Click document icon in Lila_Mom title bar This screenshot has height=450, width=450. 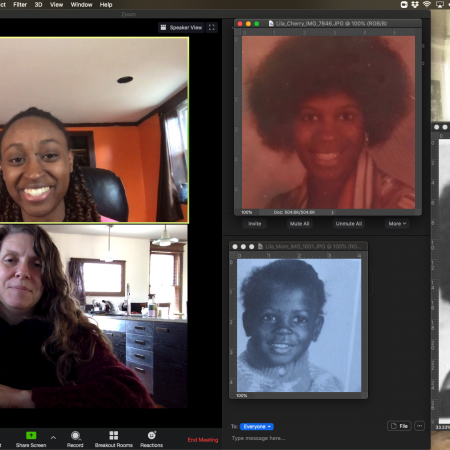260,246
